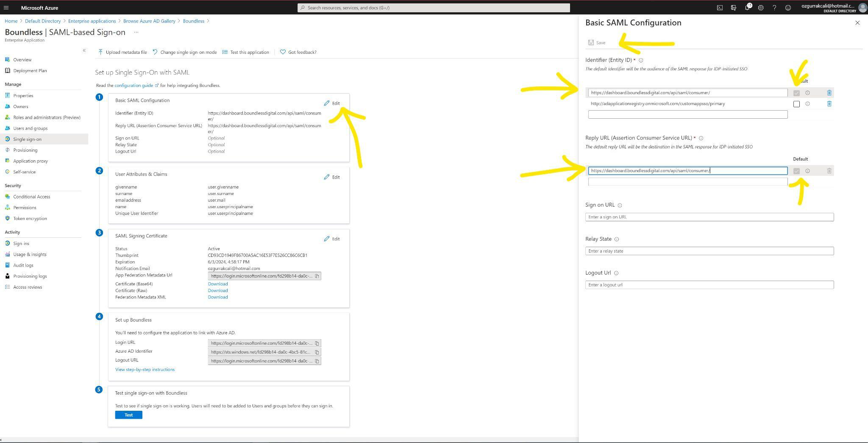868x443 pixels.
Task: Open the configuration guide link
Action: click(136, 85)
